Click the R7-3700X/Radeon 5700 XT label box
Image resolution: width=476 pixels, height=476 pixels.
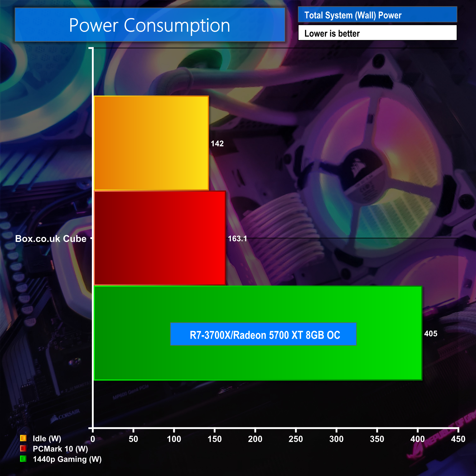click(263, 334)
